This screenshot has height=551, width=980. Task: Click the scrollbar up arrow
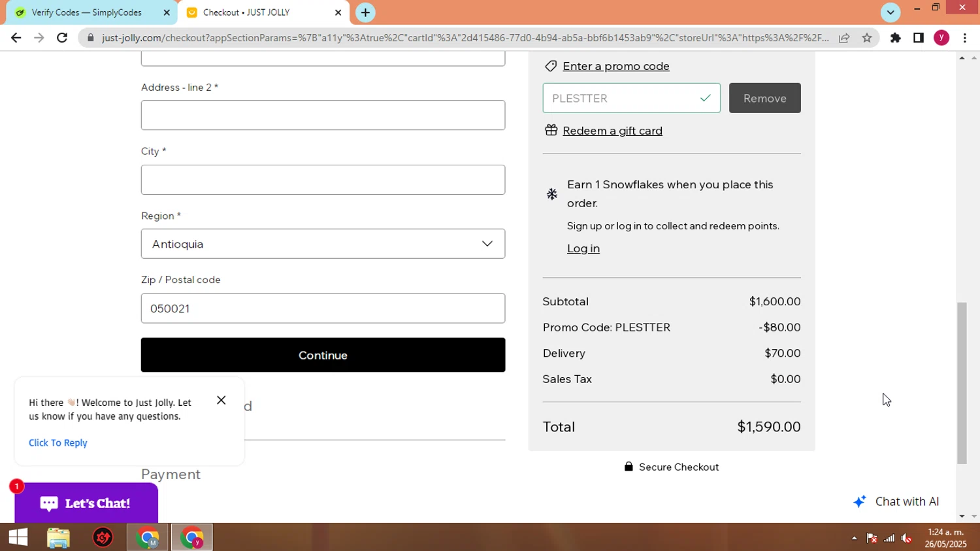coord(962,58)
